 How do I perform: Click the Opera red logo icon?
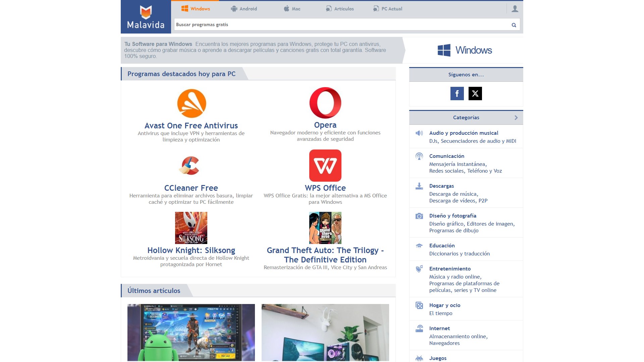[325, 103]
